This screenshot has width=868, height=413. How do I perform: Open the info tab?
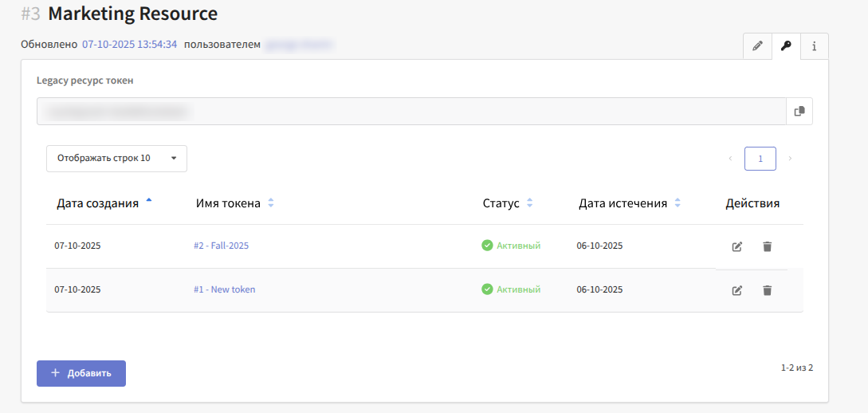point(814,46)
